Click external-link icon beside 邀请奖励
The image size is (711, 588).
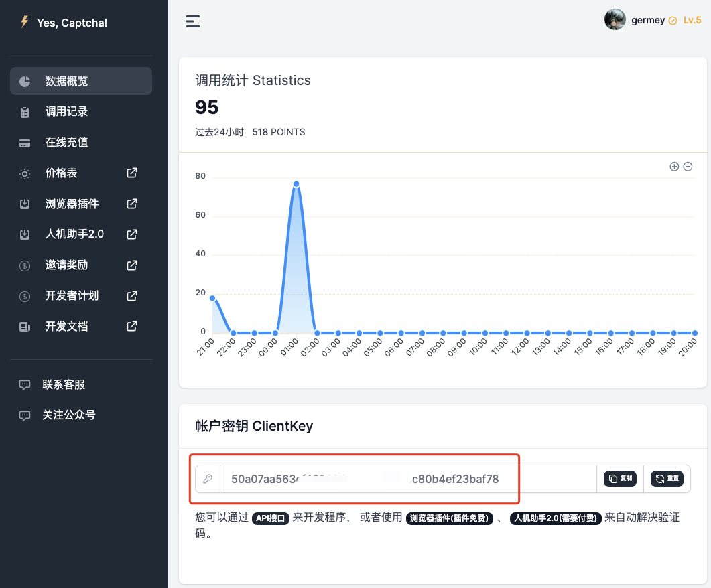(131, 265)
